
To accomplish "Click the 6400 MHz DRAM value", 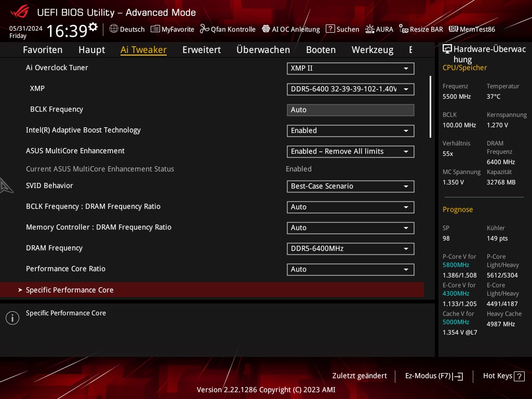I will [501, 162].
